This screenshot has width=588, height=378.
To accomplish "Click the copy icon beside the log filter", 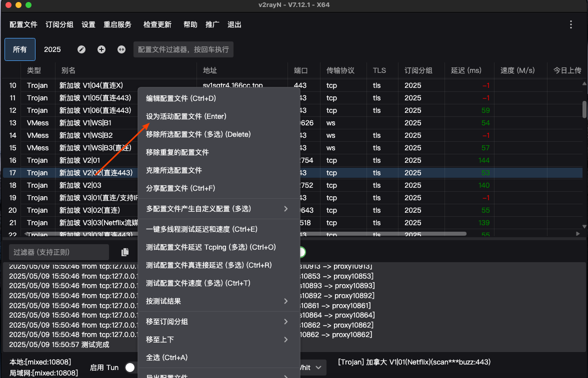I will (125, 252).
